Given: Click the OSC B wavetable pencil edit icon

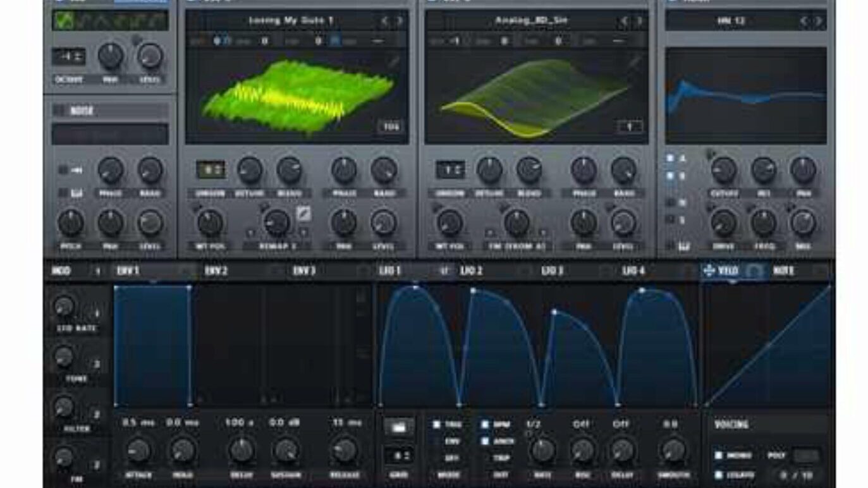Looking at the screenshot, I should (x=634, y=61).
